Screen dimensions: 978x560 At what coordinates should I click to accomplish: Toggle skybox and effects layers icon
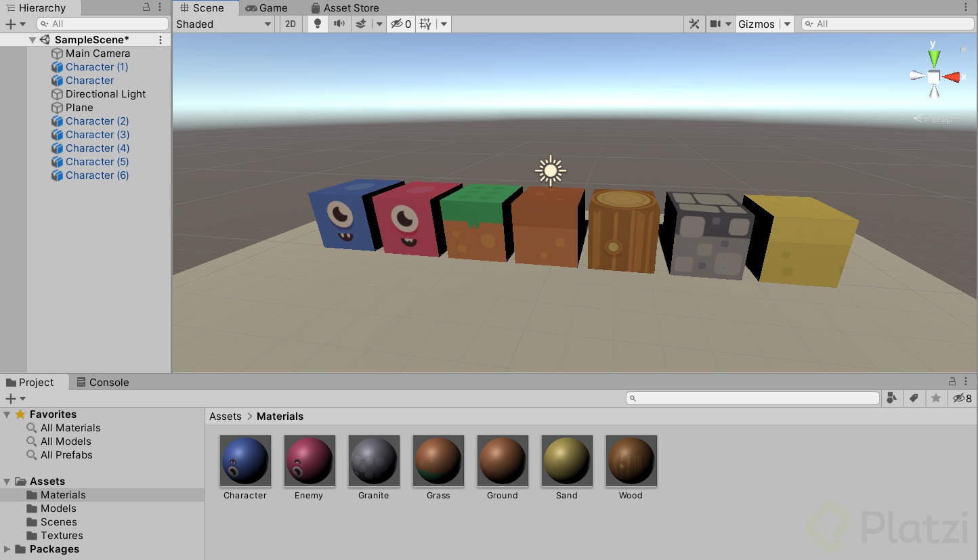(x=361, y=24)
